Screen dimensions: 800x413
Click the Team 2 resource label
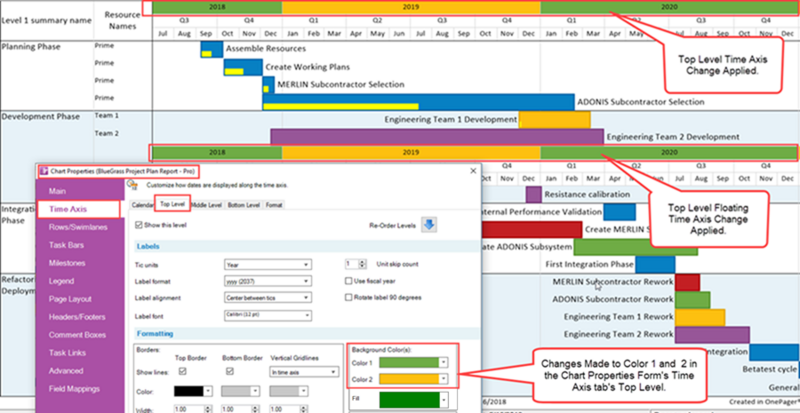107,133
